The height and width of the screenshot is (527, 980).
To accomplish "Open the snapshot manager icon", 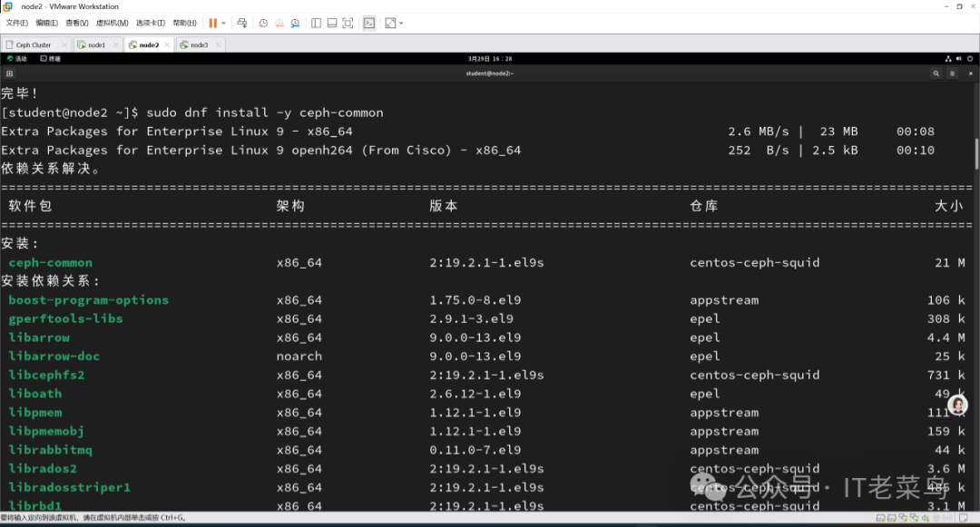I will click(295, 23).
